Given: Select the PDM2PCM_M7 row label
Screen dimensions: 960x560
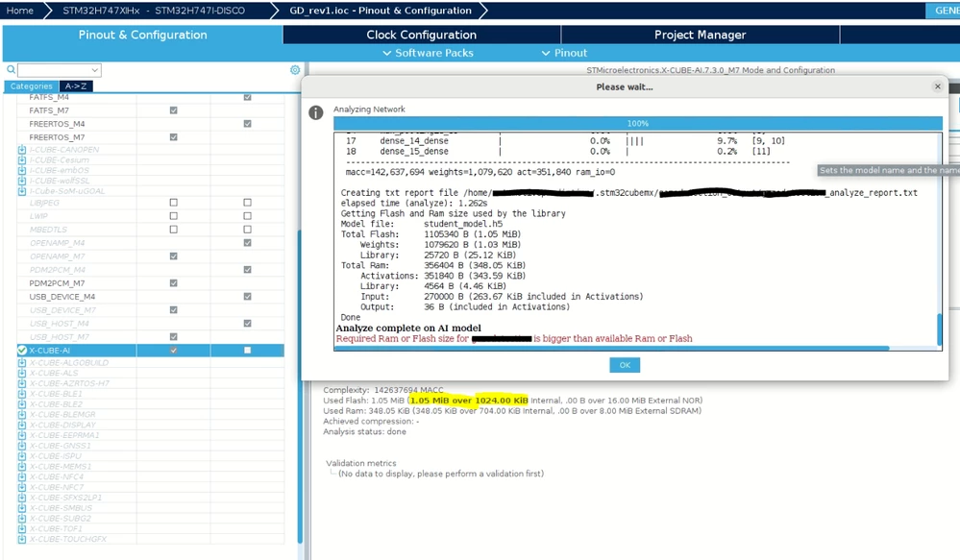Looking at the screenshot, I should [x=57, y=283].
